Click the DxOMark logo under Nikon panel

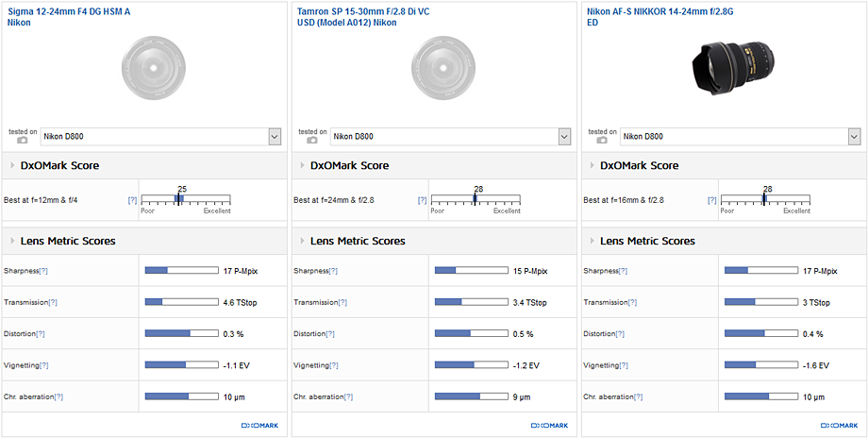click(x=831, y=426)
